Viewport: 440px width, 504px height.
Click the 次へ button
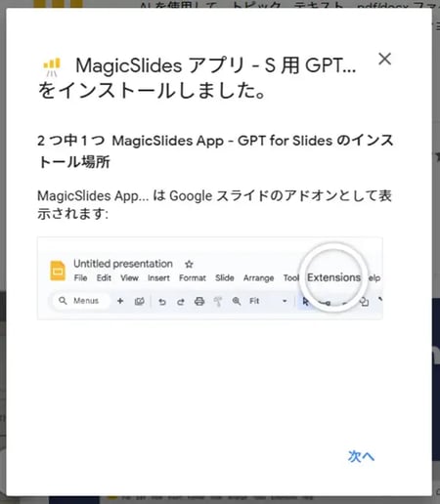tap(361, 456)
